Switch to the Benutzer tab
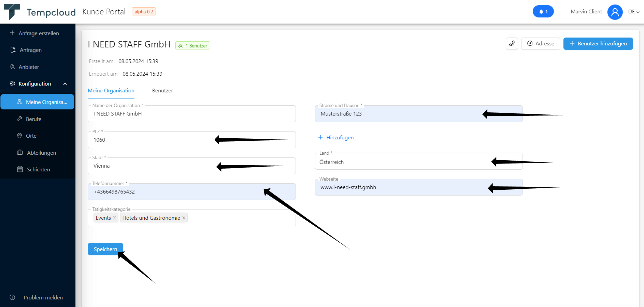Screen dimensions: 644x307 pyautogui.click(x=163, y=91)
